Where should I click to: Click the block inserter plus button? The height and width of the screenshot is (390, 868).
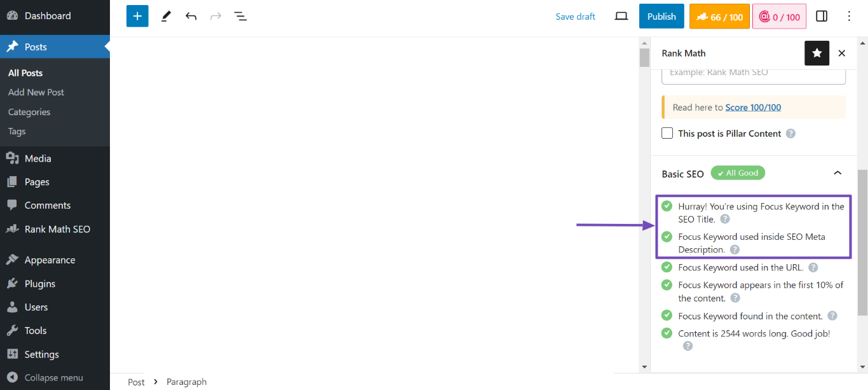click(137, 17)
